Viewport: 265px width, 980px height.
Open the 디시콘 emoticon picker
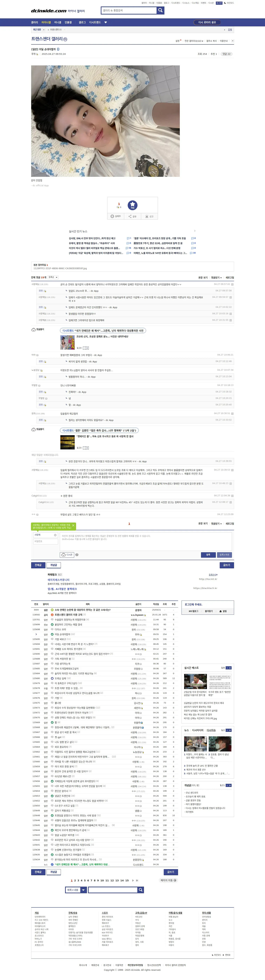click(x=67, y=555)
